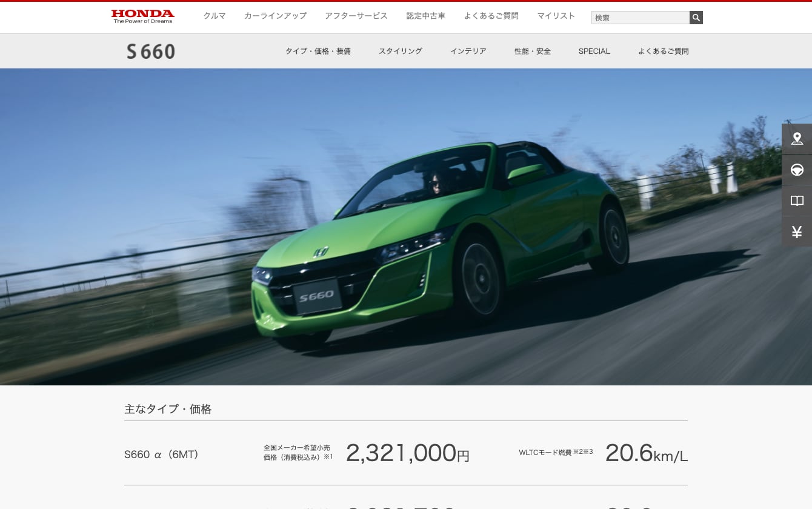Viewport: 812px width, 509px height.
Task: Click the search magnifier button
Action: coord(696,18)
